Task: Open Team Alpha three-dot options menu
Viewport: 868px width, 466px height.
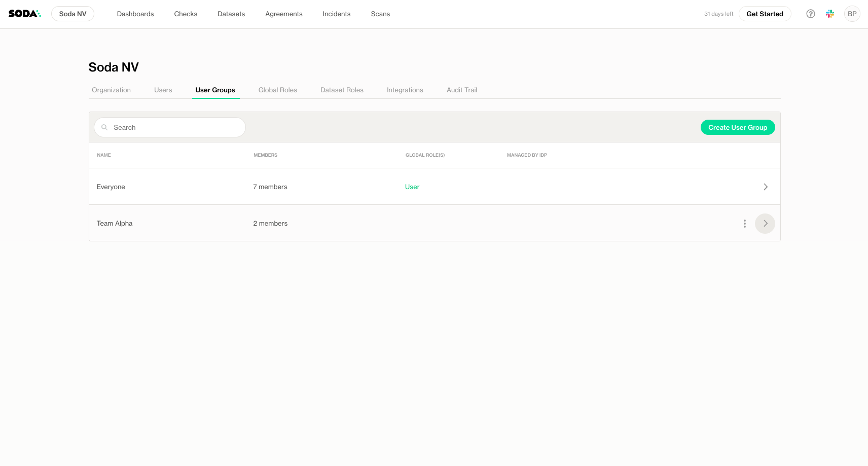Action: (x=744, y=224)
